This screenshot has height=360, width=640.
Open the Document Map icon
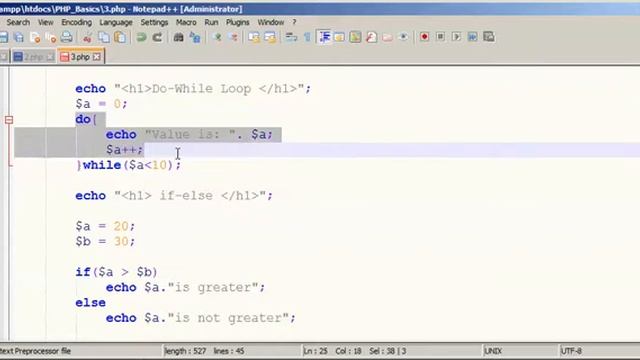pos(355,38)
